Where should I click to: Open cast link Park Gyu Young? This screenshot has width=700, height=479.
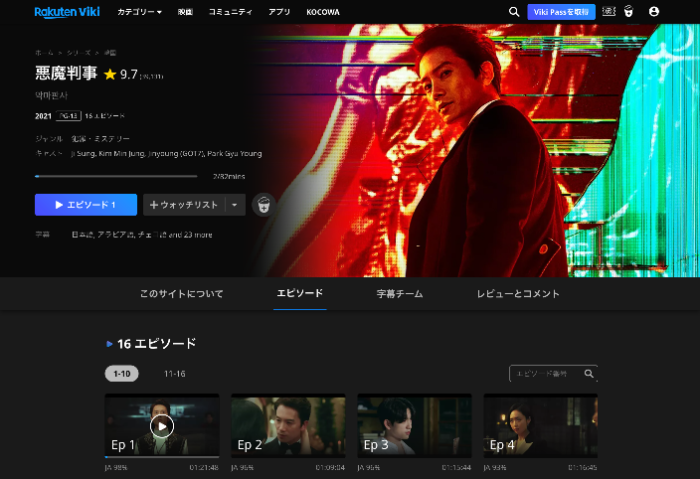click(x=234, y=154)
